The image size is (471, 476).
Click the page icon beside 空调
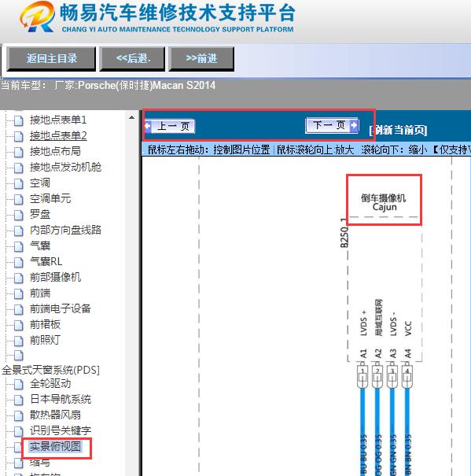[x=19, y=183]
